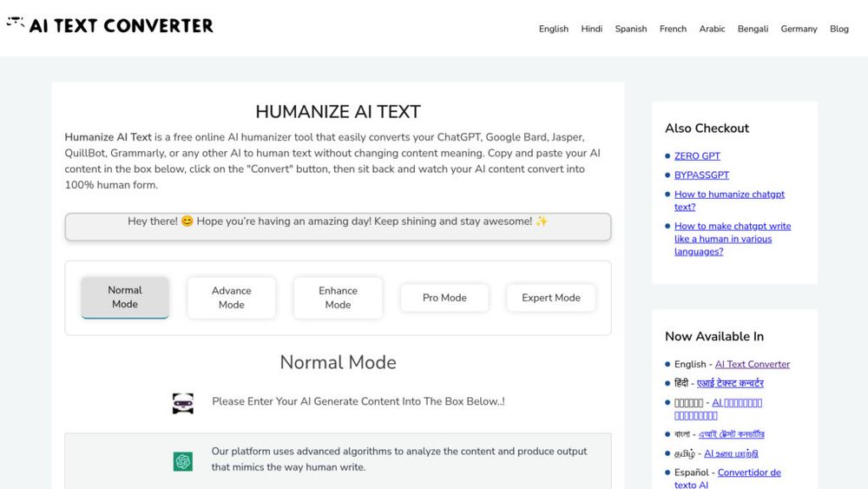Select the Advance Mode tab
This screenshot has width=868, height=489.
(x=232, y=297)
